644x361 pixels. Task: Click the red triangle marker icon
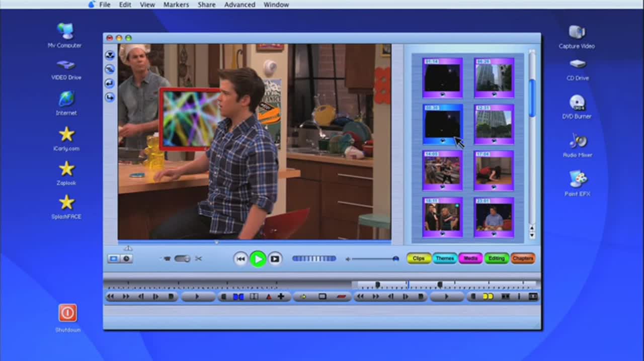pyautogui.click(x=268, y=297)
